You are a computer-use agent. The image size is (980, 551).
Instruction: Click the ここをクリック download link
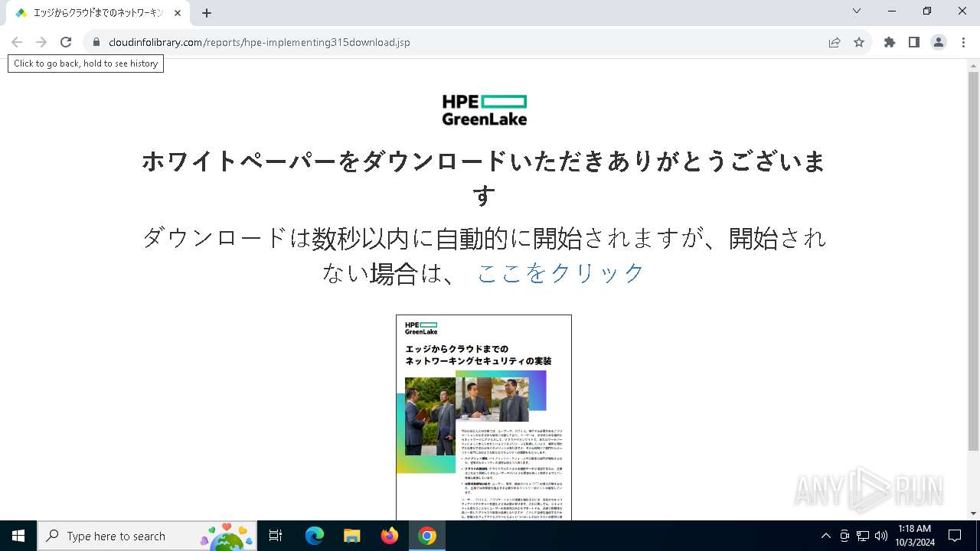(560, 272)
